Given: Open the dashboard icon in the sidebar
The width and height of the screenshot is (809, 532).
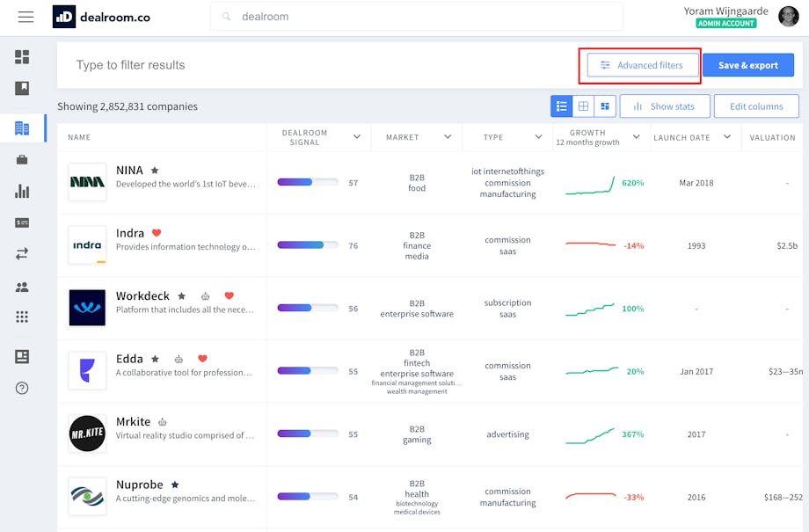Looking at the screenshot, I should tap(22, 57).
